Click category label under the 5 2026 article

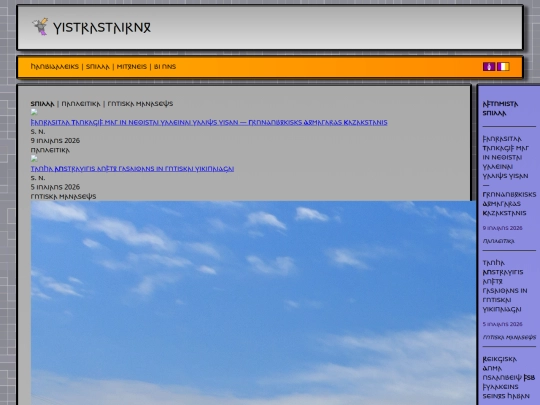tap(63, 196)
